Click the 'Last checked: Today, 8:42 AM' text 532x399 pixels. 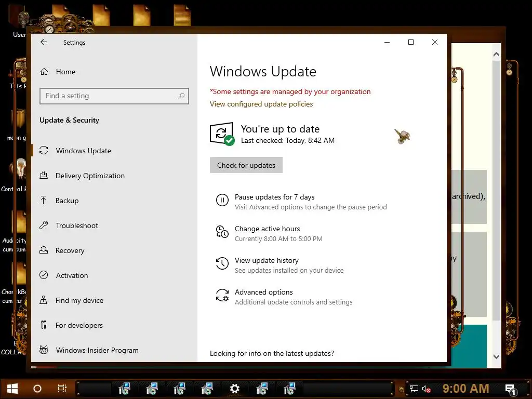point(288,140)
